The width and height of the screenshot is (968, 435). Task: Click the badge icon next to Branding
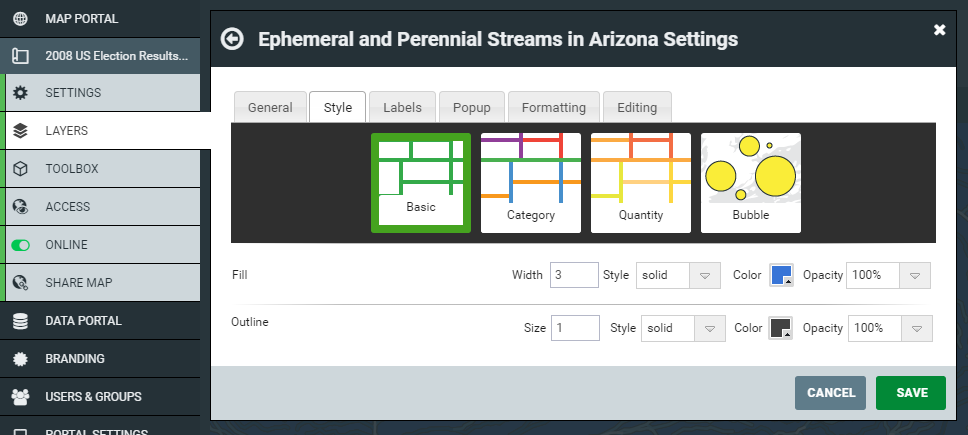click(x=20, y=358)
